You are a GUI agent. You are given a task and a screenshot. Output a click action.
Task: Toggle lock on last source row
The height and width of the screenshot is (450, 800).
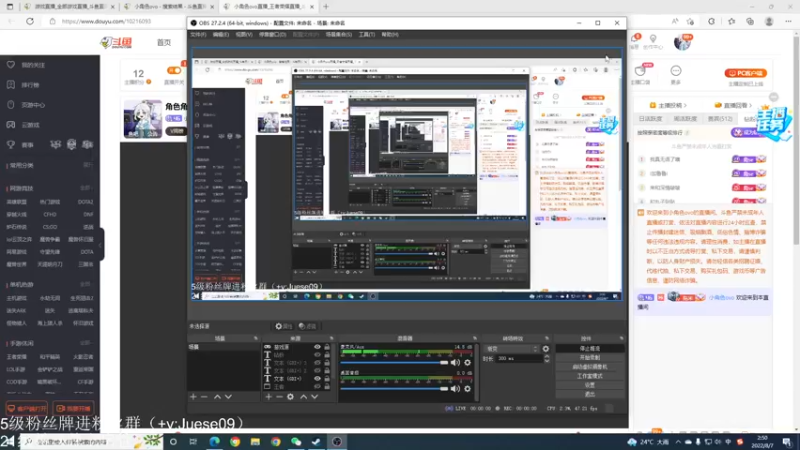(x=327, y=387)
